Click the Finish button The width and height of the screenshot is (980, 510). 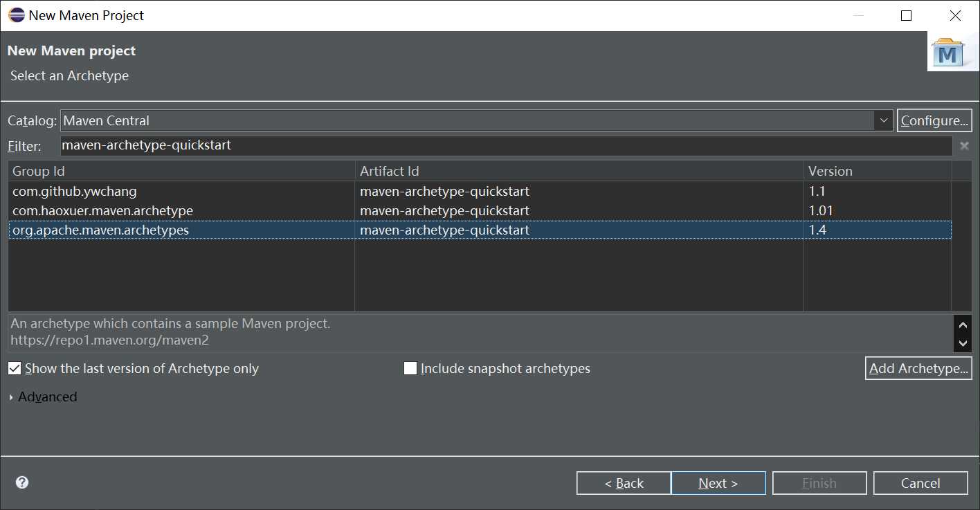tap(819, 483)
